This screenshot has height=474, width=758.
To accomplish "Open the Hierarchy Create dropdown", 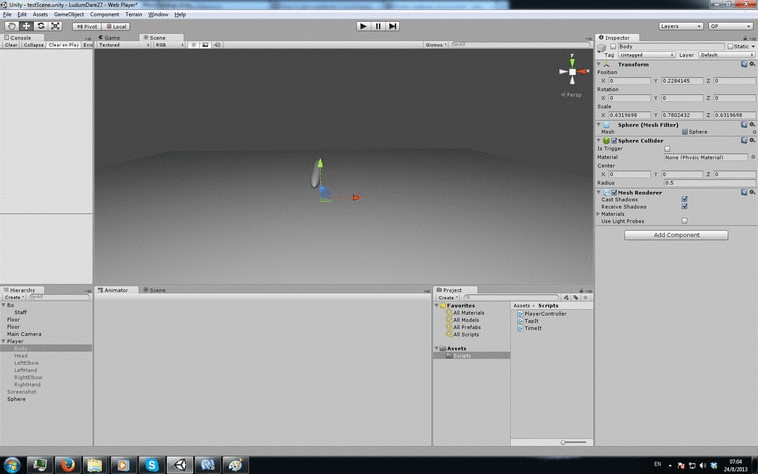I will pyautogui.click(x=14, y=297).
